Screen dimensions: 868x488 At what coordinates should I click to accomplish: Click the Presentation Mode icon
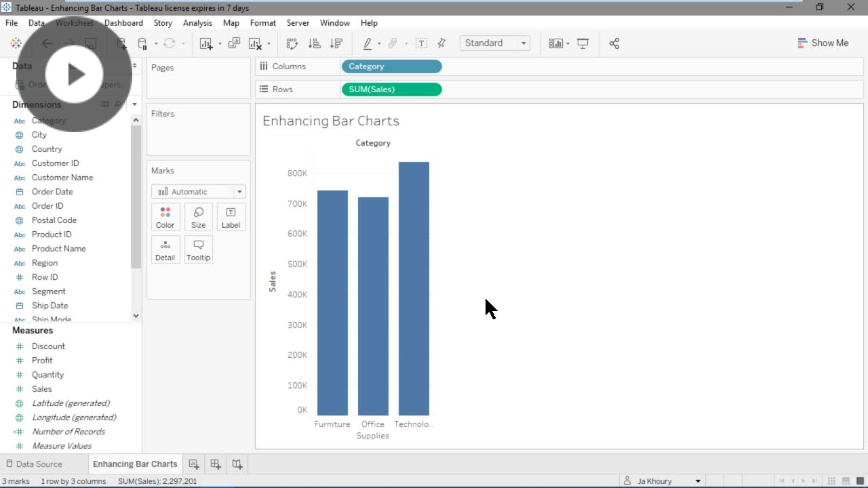(583, 43)
